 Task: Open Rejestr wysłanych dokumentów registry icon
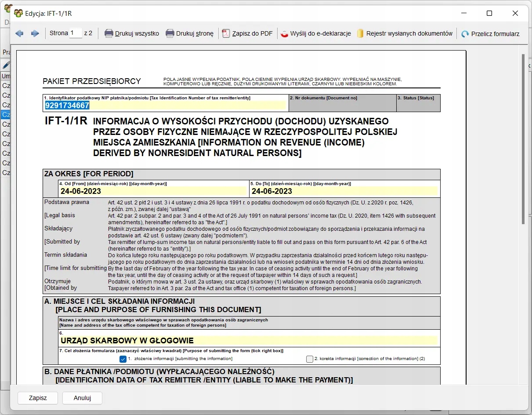coord(360,33)
